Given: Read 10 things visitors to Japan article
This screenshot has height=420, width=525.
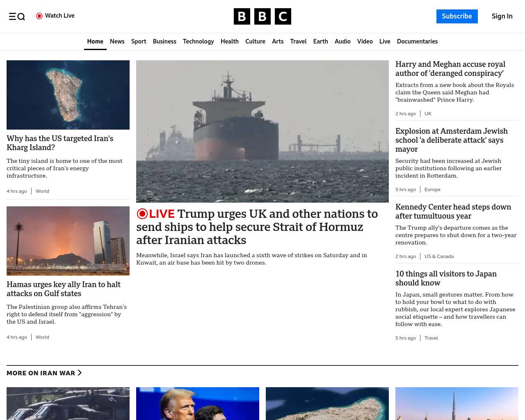Looking at the screenshot, I should [x=446, y=278].
